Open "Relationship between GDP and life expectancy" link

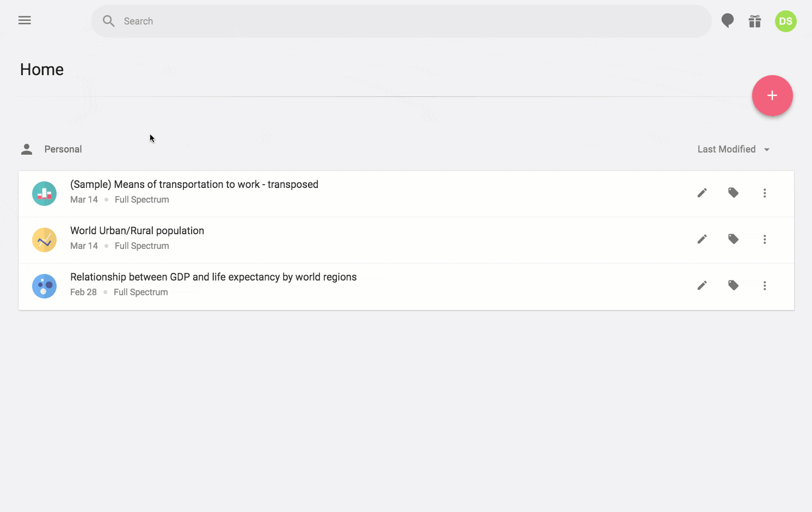213,277
